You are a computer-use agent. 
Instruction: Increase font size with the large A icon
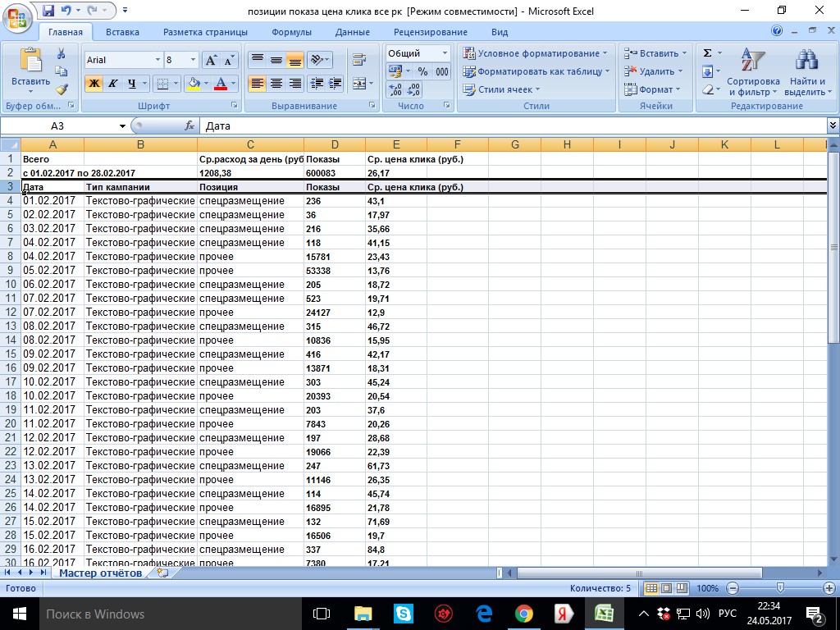coord(211,60)
